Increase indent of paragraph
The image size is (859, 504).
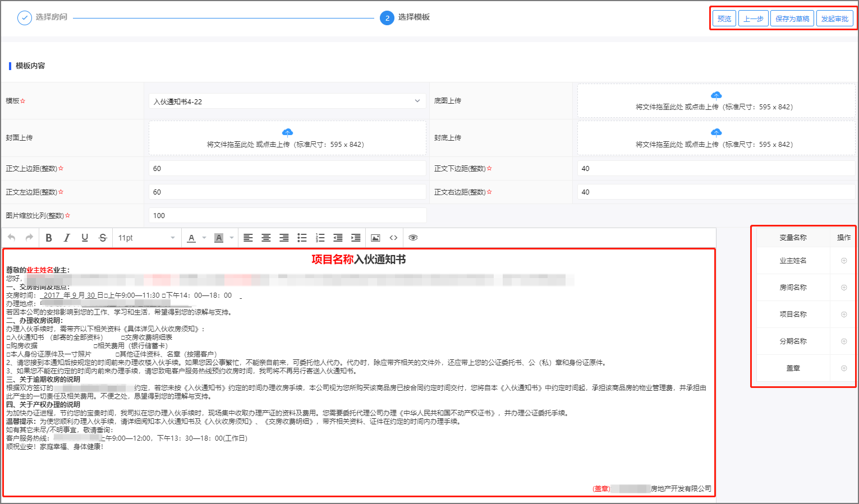click(356, 238)
